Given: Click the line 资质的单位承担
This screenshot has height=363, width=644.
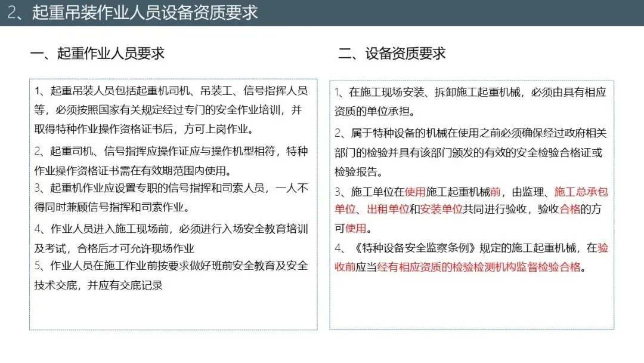Looking at the screenshot, I should coord(375,111).
